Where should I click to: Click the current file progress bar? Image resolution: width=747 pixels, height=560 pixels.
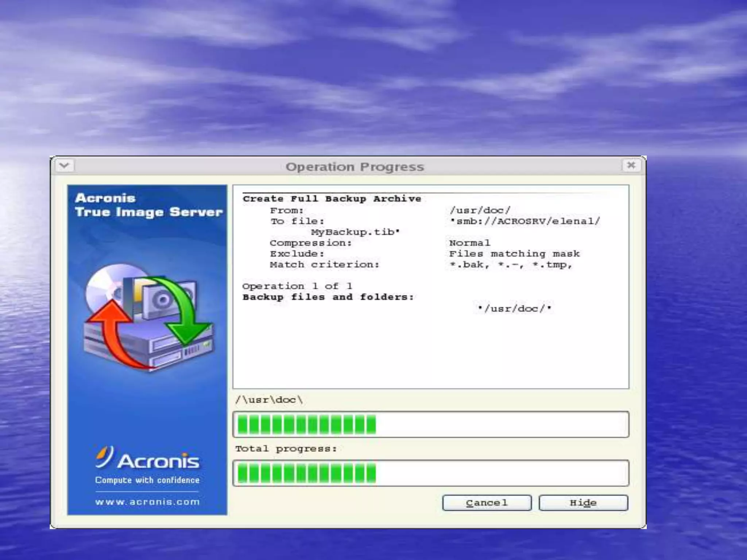[430, 424]
